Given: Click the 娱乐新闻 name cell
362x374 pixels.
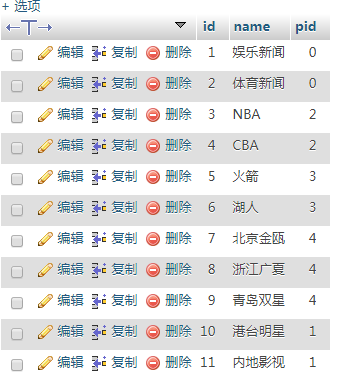Looking at the screenshot, I should (x=259, y=52).
